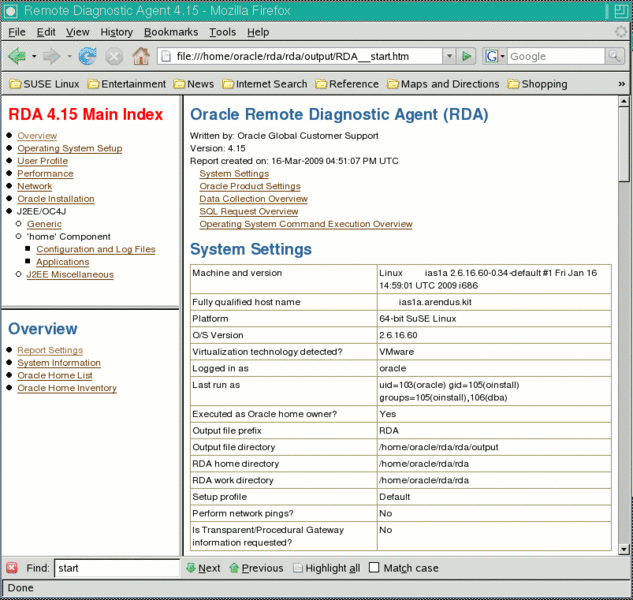Image resolution: width=633 pixels, height=600 pixels.
Task: Click the Google search engine icon
Action: pyautogui.click(x=491, y=56)
